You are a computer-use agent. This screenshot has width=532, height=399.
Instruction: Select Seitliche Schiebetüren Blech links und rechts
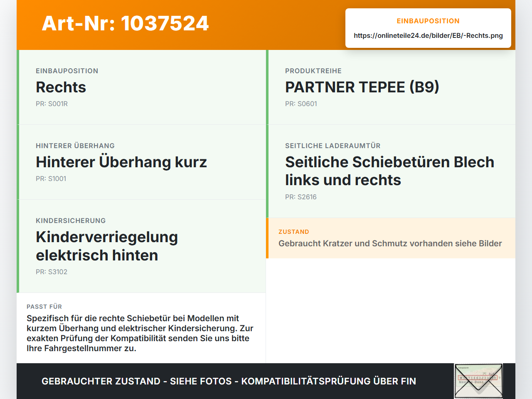pos(391,171)
